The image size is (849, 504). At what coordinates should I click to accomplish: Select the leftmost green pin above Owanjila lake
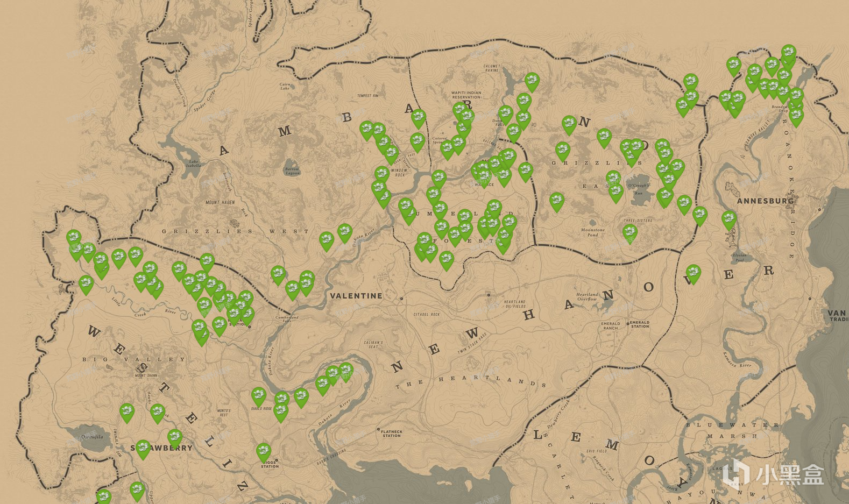(x=127, y=413)
